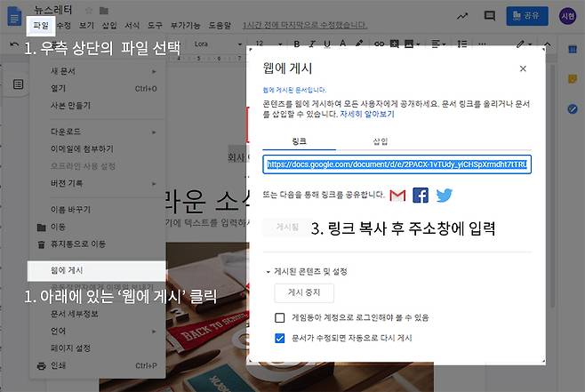The image size is (585, 392).
Task: Open the 도움말 menu
Action: pyautogui.click(x=220, y=26)
